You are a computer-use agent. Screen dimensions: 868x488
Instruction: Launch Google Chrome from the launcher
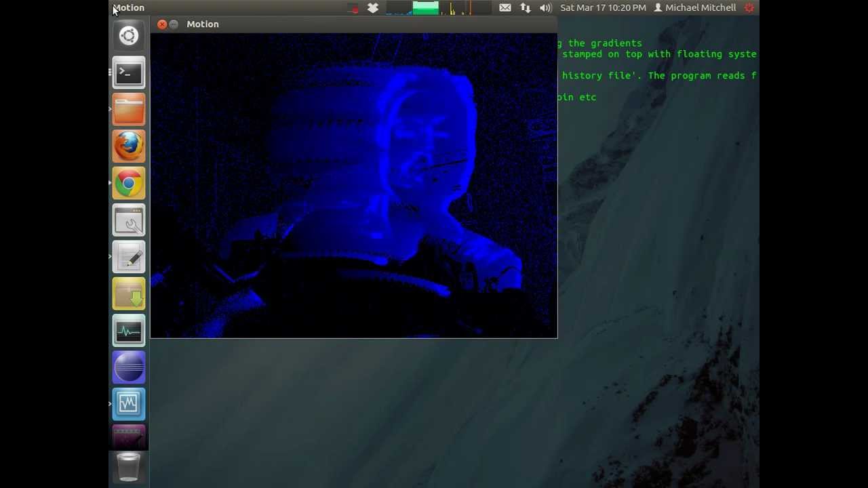point(129,183)
